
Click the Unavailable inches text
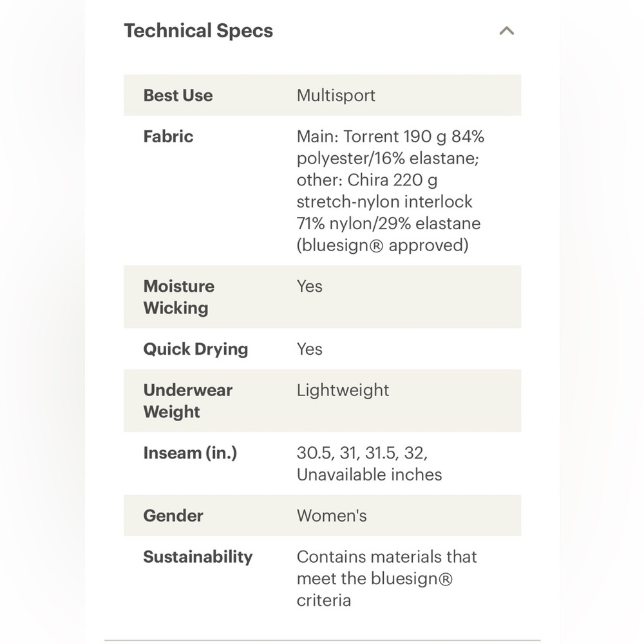[369, 475]
